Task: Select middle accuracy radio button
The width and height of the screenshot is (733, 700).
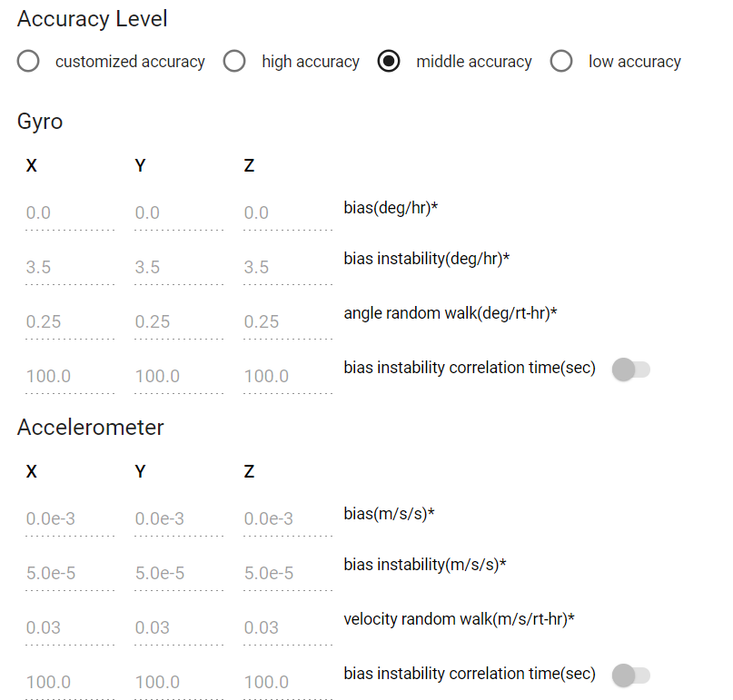Action: tap(389, 62)
